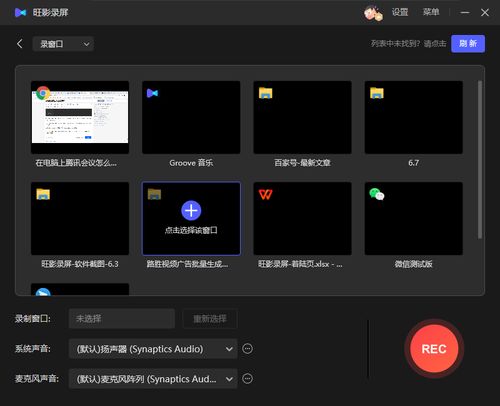The height and width of the screenshot is (406, 500).
Task: Select the 微信测试版 WeChat window thumbnail
Action: click(414, 218)
